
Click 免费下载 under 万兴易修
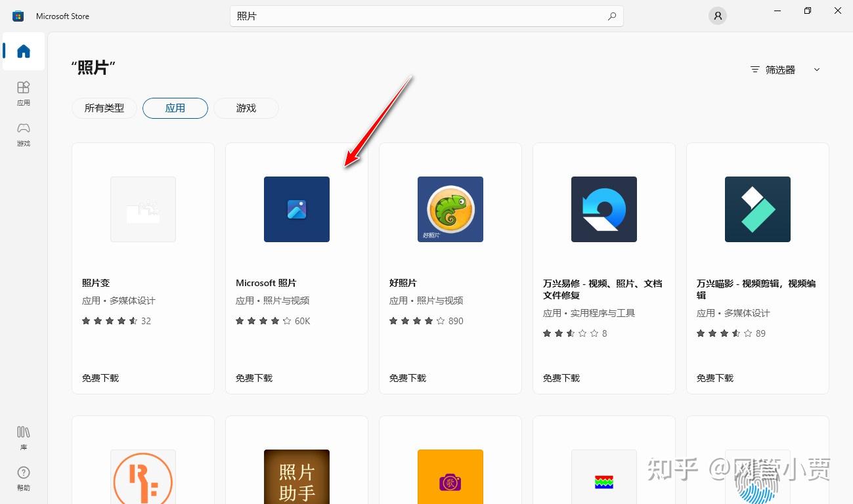coord(561,378)
